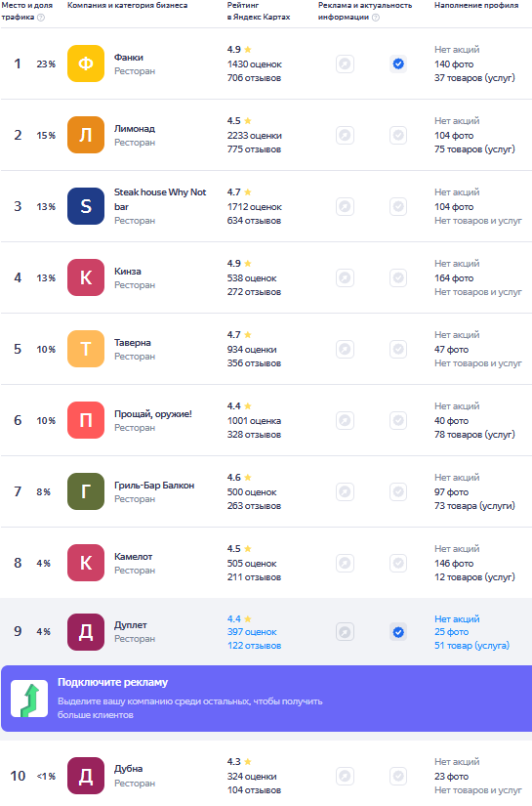Select the Камелот restaurant row name

[133, 557]
